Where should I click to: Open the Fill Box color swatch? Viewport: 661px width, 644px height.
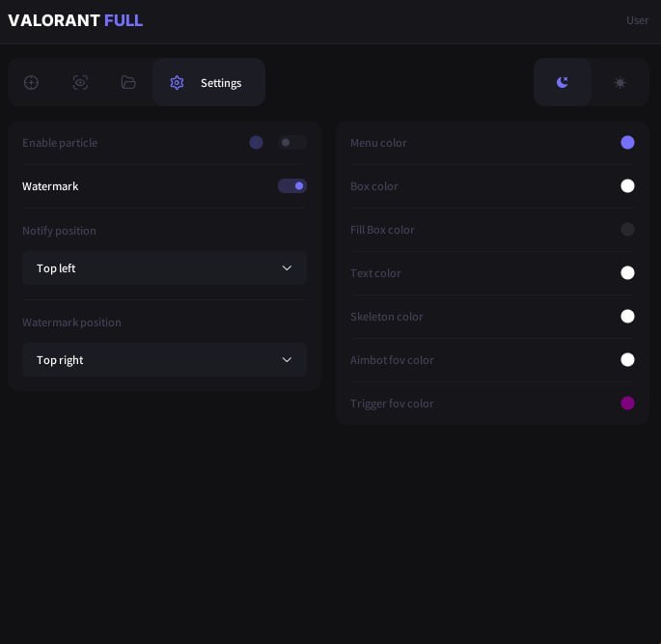point(627,230)
